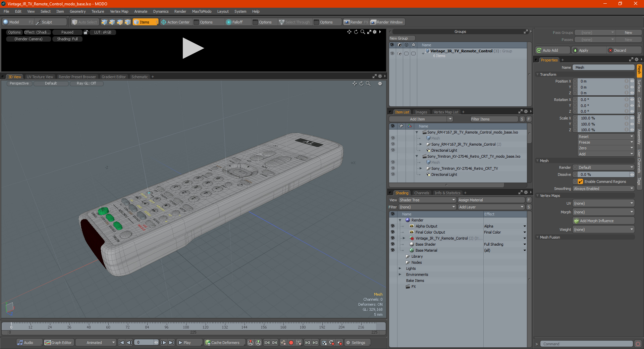Start render preview with play arrow

(x=193, y=48)
